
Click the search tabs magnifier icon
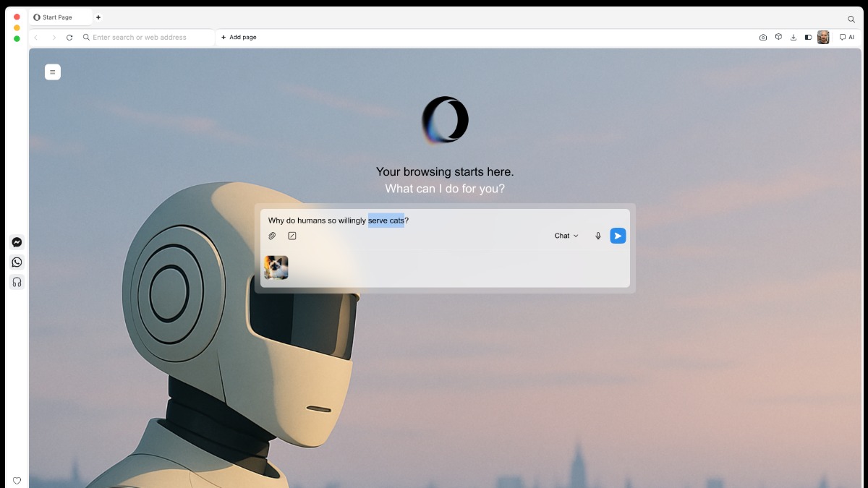click(x=851, y=19)
